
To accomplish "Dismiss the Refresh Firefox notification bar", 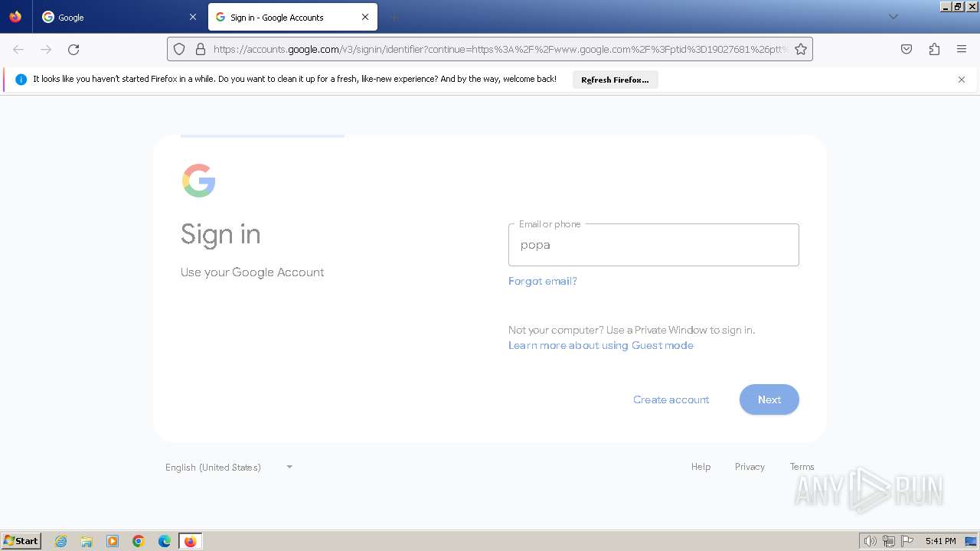I will pyautogui.click(x=962, y=80).
